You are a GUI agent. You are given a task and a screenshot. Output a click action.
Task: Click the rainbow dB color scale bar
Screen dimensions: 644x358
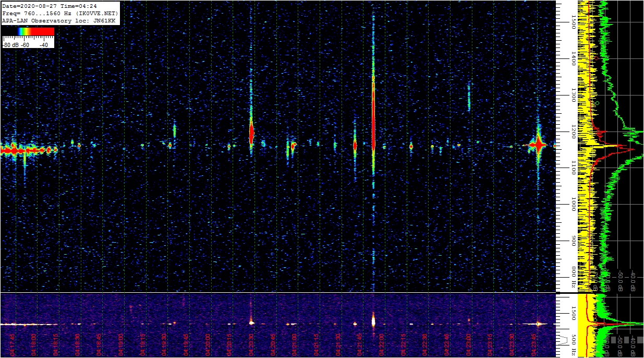pyautogui.click(x=28, y=31)
